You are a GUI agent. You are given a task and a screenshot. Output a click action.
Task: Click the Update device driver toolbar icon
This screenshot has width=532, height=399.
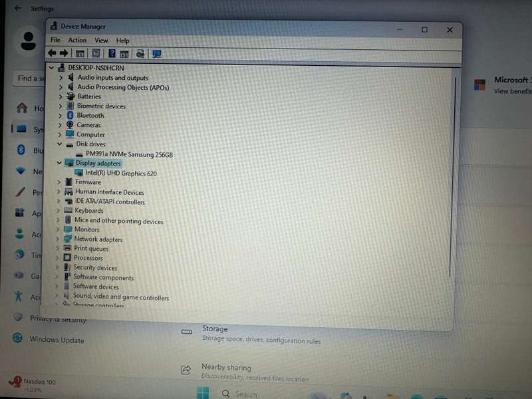click(x=140, y=54)
